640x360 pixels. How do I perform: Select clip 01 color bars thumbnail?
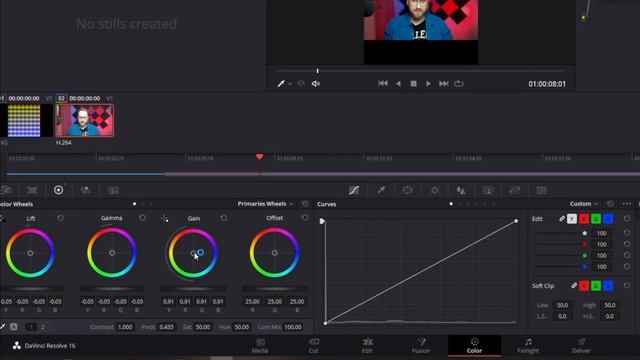pos(24,120)
